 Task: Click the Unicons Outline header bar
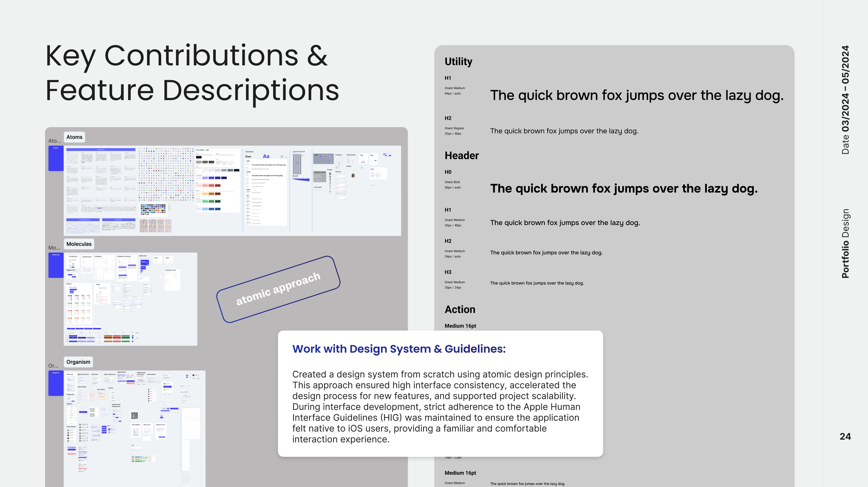[101, 149]
